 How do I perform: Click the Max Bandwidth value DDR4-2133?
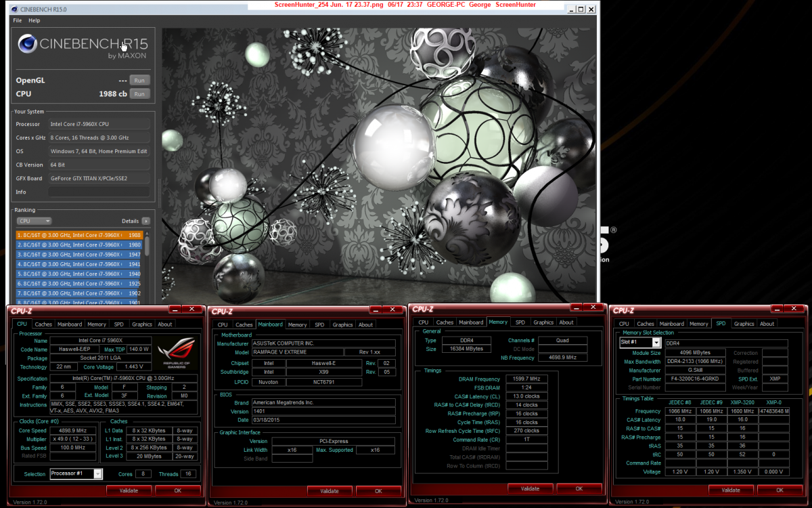(696, 362)
